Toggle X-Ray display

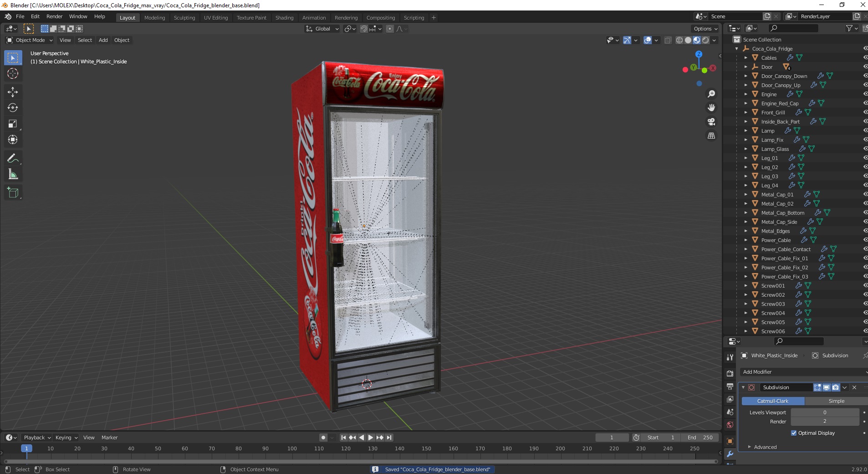pyautogui.click(x=668, y=40)
